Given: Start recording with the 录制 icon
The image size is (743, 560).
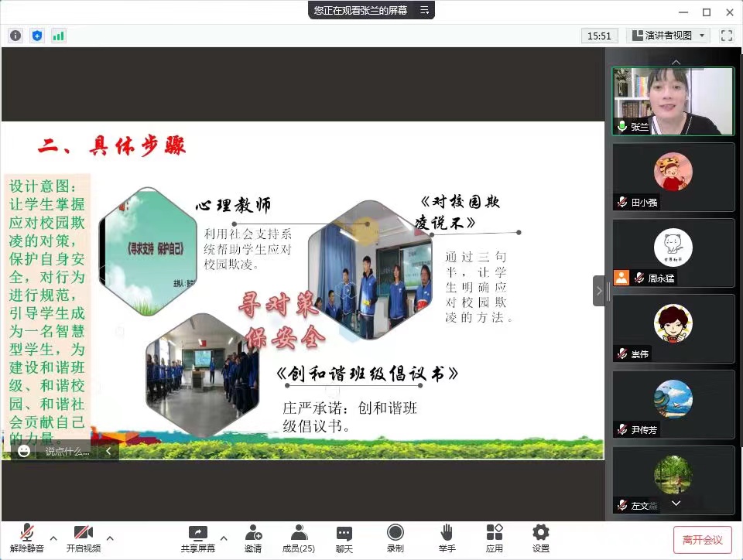Looking at the screenshot, I should tap(395, 535).
